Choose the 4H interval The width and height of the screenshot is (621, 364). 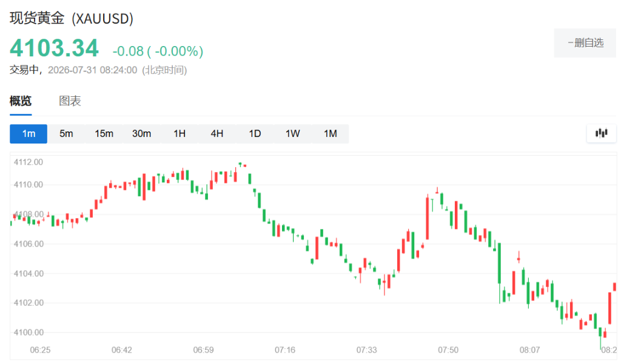(x=217, y=134)
